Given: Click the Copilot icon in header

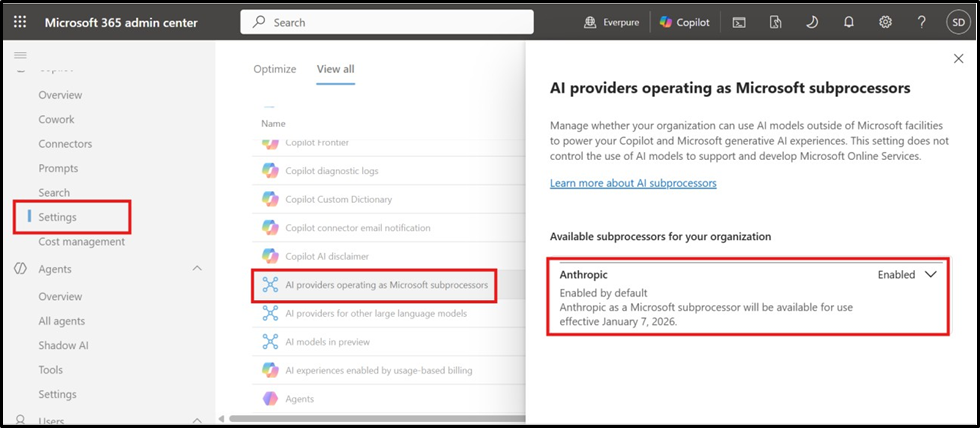Looking at the screenshot, I should (666, 23).
